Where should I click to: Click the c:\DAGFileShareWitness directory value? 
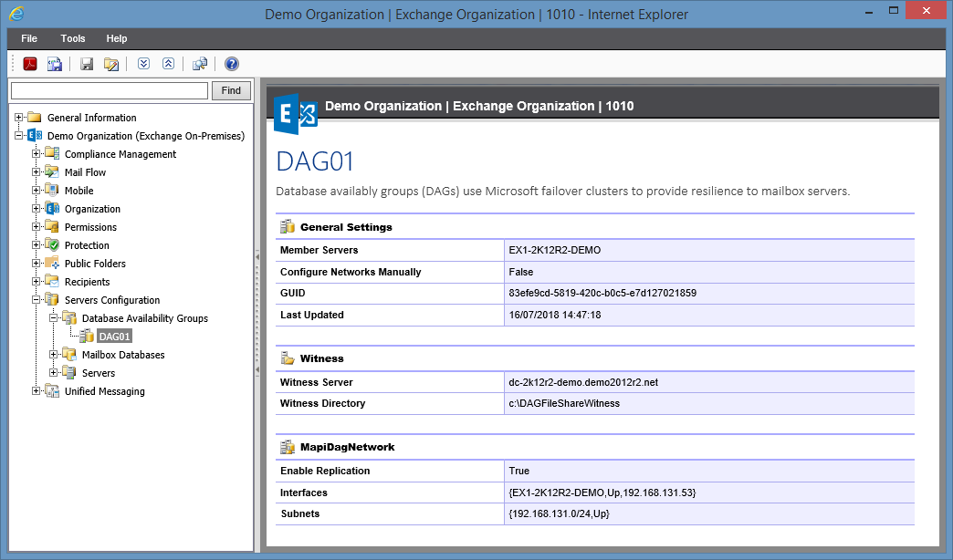pos(564,403)
